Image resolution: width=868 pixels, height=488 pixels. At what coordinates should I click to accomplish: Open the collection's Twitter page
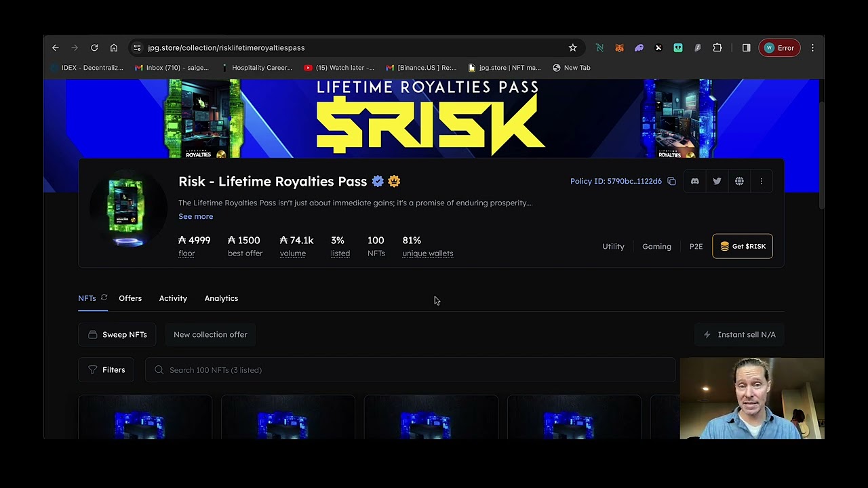(717, 181)
